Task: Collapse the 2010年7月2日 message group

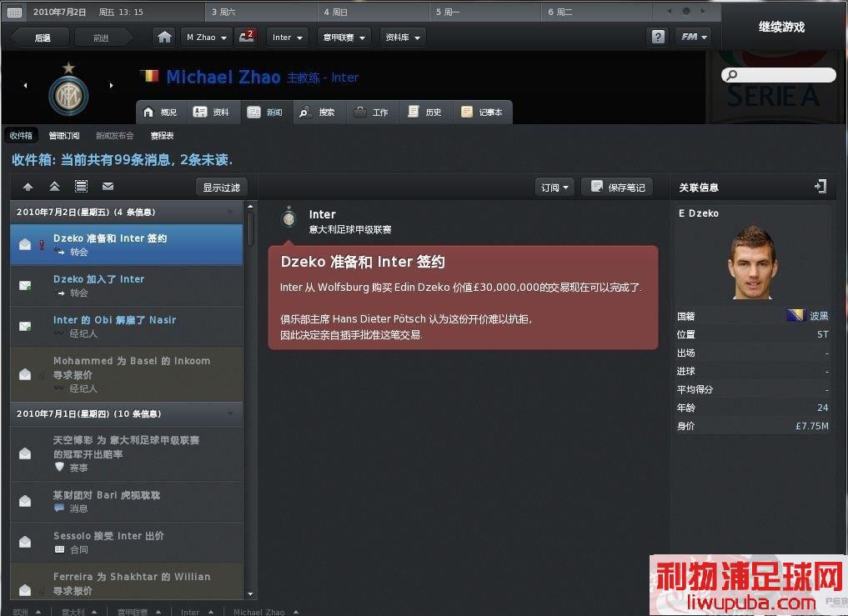Action: click(231, 212)
